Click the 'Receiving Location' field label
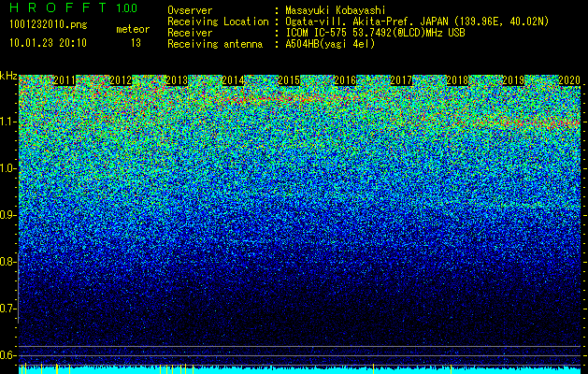 pyautogui.click(x=218, y=22)
